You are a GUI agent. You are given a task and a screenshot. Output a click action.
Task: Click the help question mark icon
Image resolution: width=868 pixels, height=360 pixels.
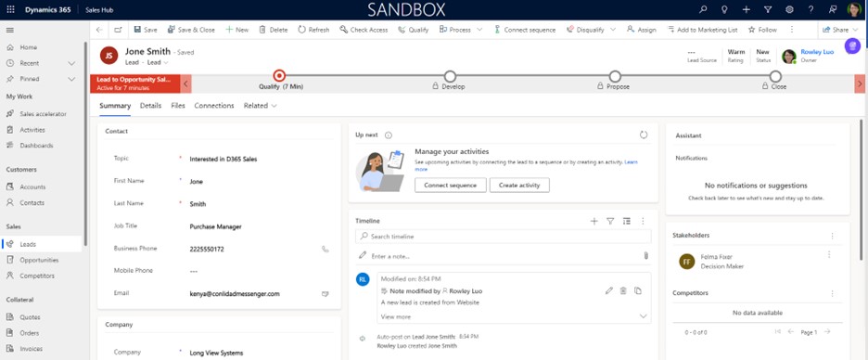tap(811, 9)
